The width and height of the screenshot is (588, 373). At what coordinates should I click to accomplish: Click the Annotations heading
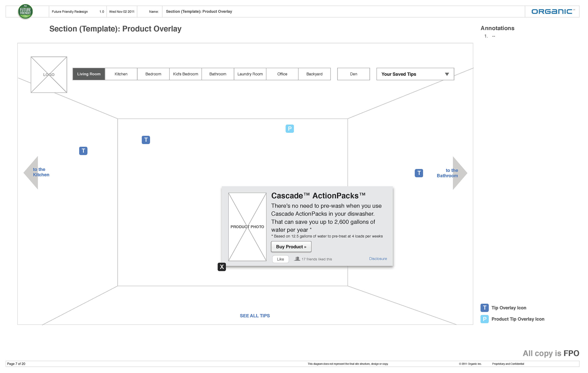point(498,28)
